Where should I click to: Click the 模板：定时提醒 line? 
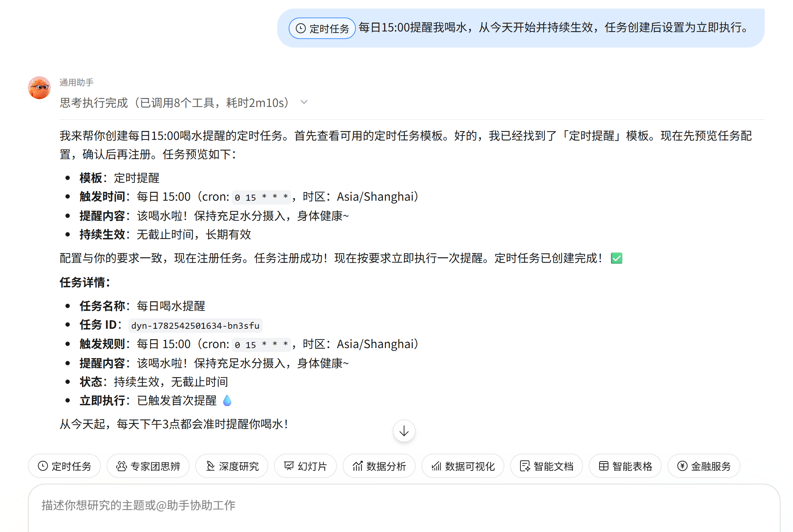pyautogui.click(x=119, y=178)
